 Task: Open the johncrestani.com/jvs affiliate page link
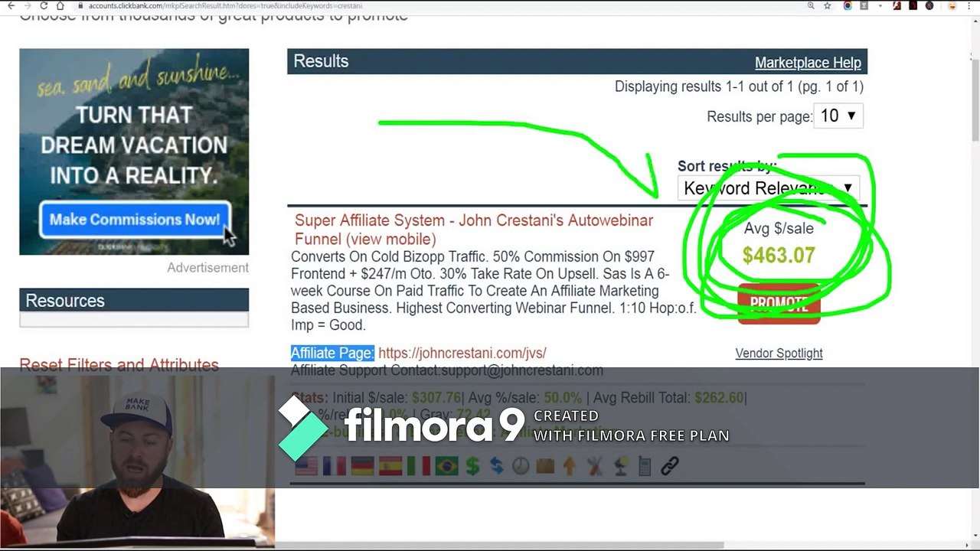point(462,353)
